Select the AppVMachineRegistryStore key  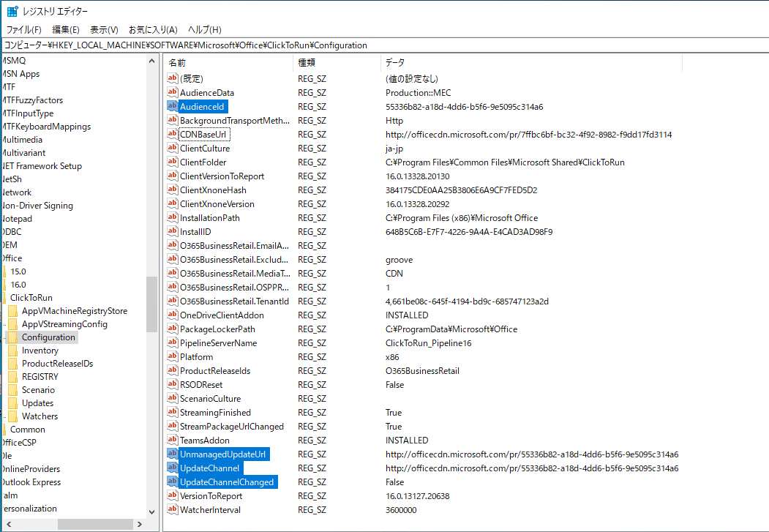click(x=75, y=311)
